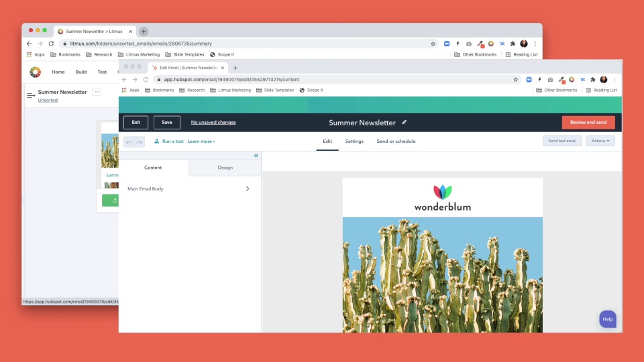Open Slide Templates bookmark in HubSpot window
Viewport: 644px width, 362px height.
pos(275,90)
